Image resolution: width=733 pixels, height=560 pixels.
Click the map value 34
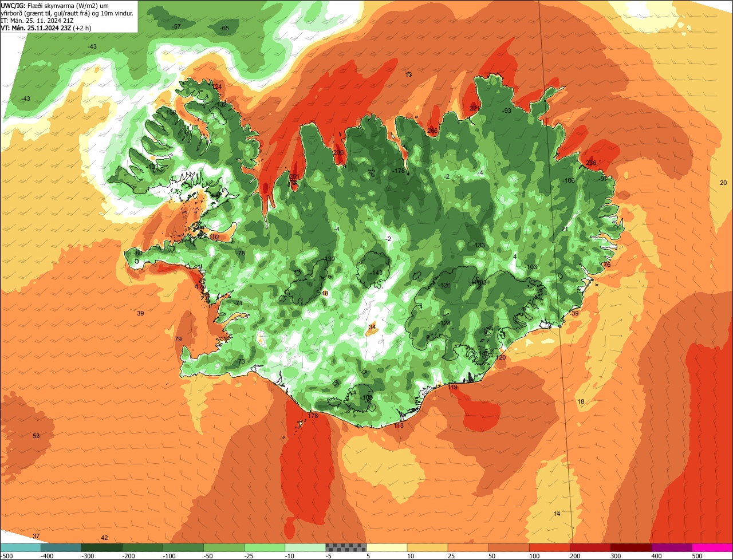[x=372, y=327]
